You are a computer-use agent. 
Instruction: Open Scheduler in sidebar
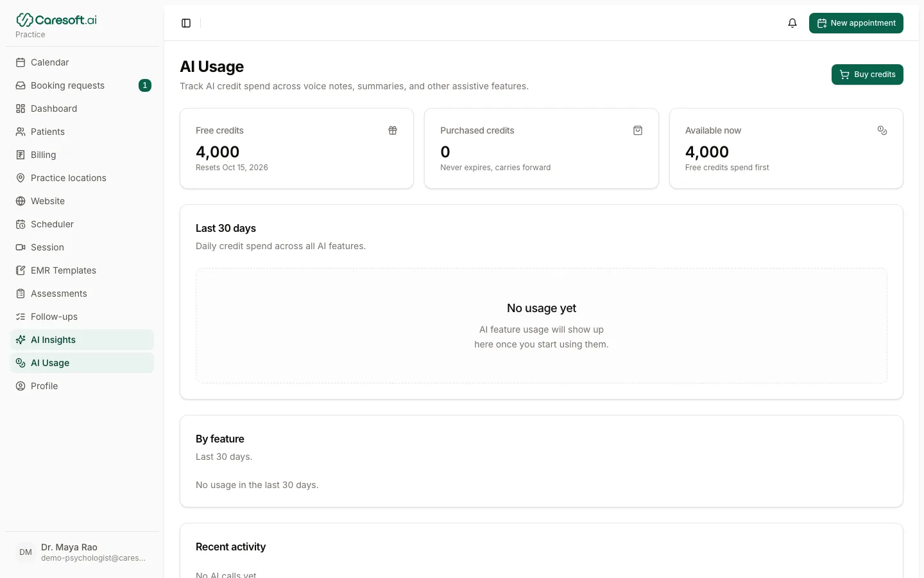(x=82, y=224)
